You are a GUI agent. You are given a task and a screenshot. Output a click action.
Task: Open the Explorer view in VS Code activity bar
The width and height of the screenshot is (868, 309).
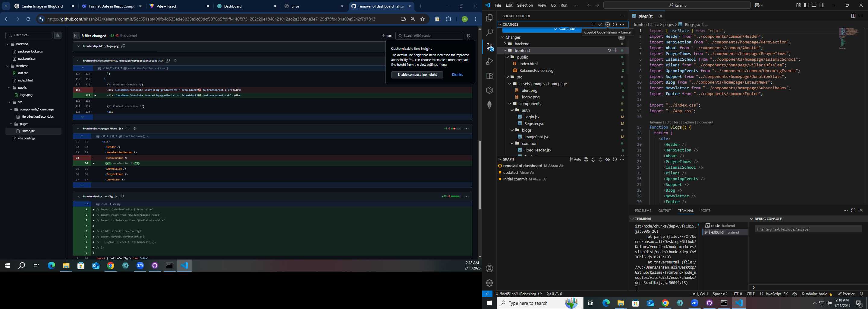(x=489, y=18)
